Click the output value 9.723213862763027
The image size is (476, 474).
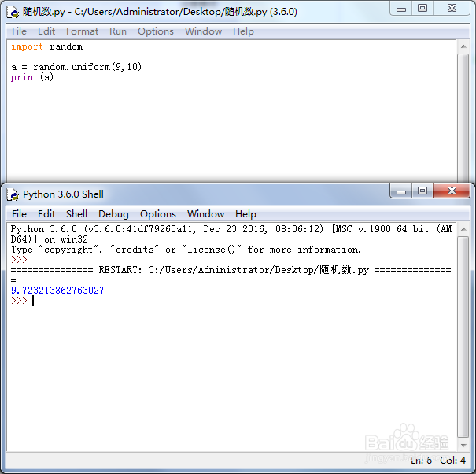click(57, 291)
